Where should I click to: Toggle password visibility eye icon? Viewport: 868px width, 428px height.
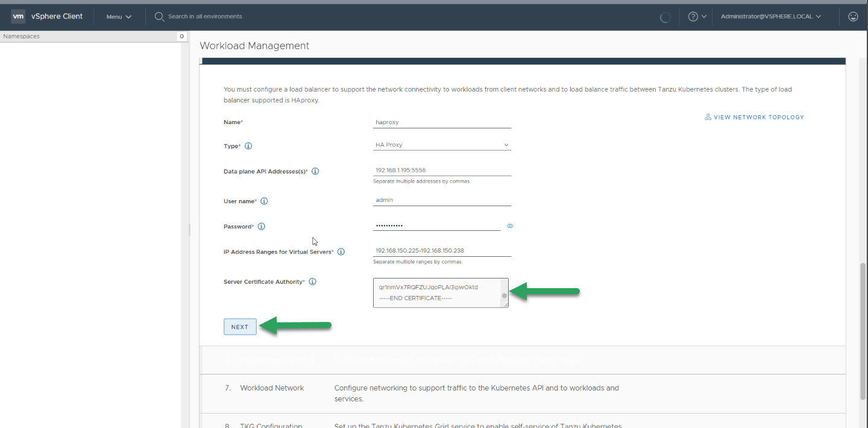tap(510, 226)
